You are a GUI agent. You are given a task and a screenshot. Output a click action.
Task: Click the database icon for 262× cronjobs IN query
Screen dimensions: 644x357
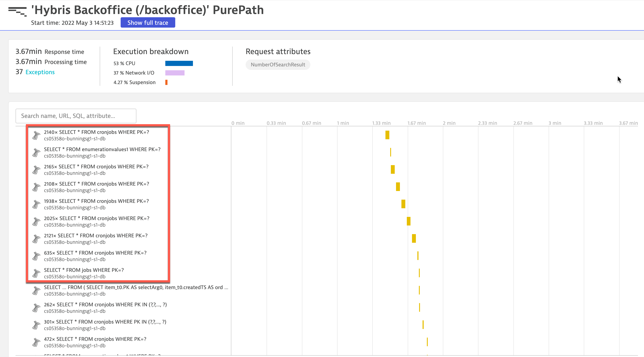click(x=36, y=308)
